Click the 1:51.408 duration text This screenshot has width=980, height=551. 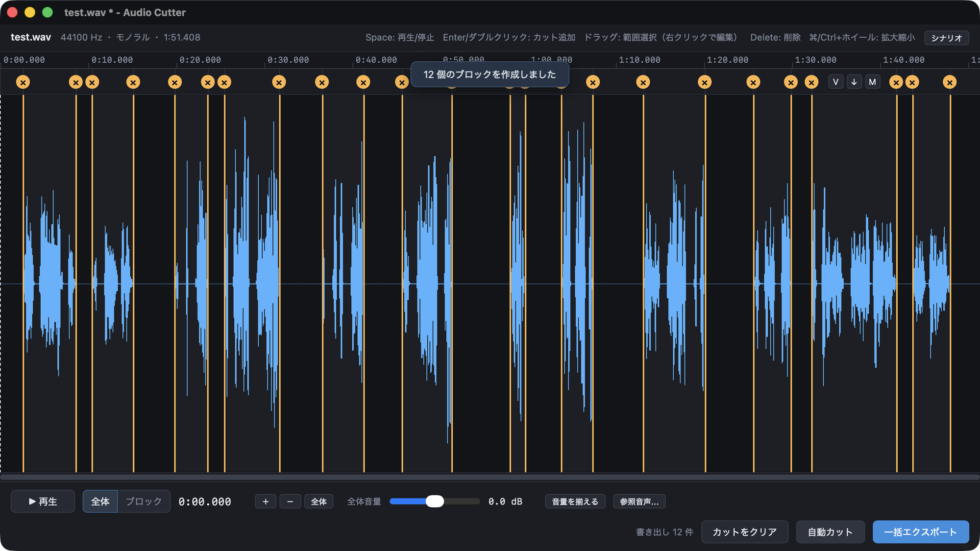(x=182, y=37)
